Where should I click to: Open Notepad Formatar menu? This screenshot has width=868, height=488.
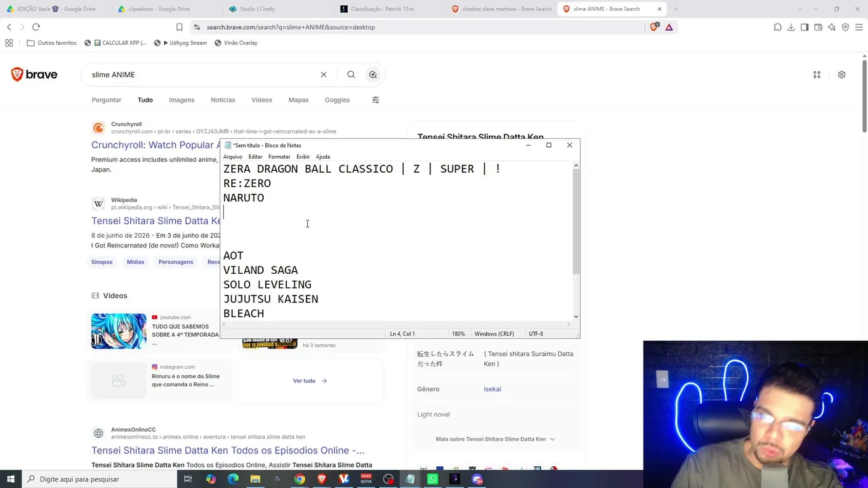coord(279,157)
